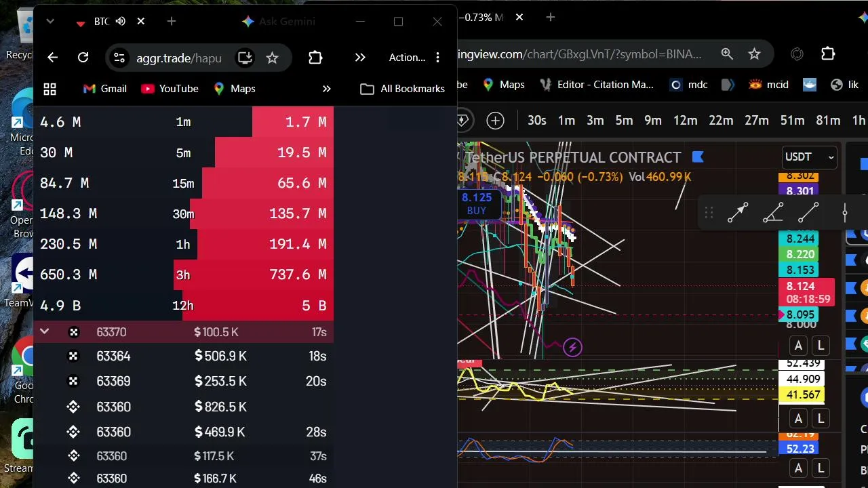
Task: Open the Gmail bookmark
Action: click(x=105, y=89)
